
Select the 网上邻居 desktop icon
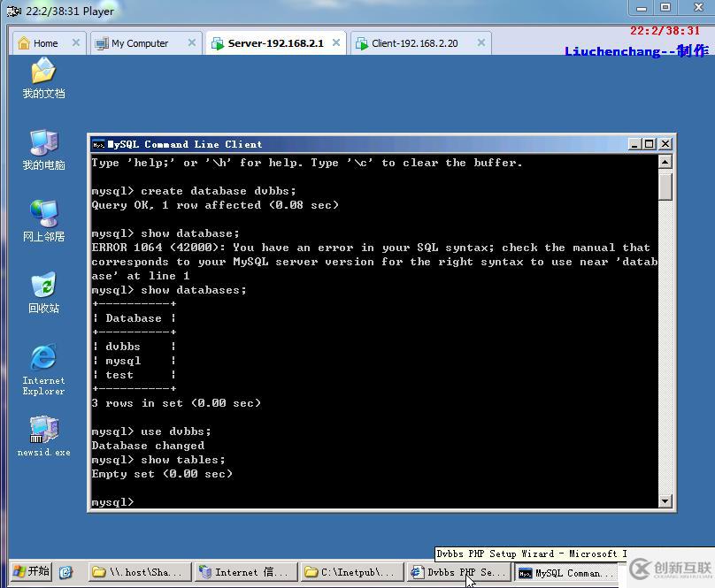[43, 221]
